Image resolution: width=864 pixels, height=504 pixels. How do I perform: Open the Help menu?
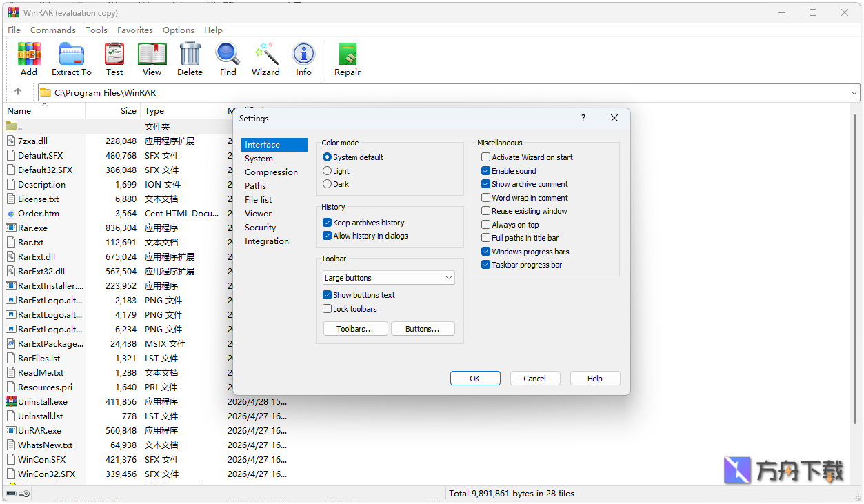(x=214, y=30)
